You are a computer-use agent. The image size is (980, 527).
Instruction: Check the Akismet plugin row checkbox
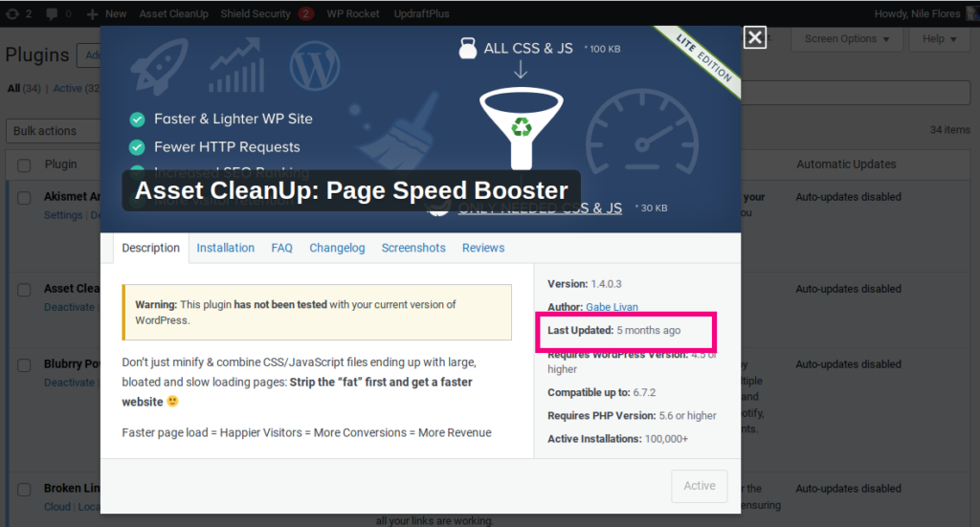(x=24, y=198)
